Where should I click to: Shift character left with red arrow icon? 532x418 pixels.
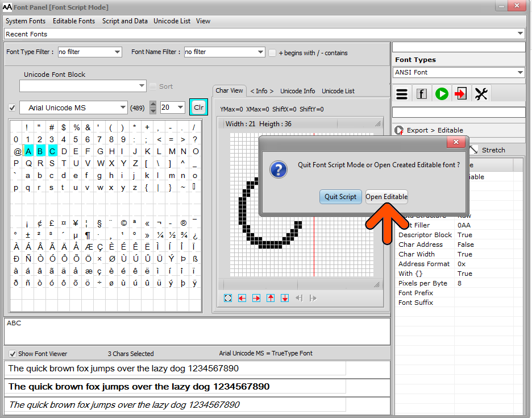tap(242, 298)
